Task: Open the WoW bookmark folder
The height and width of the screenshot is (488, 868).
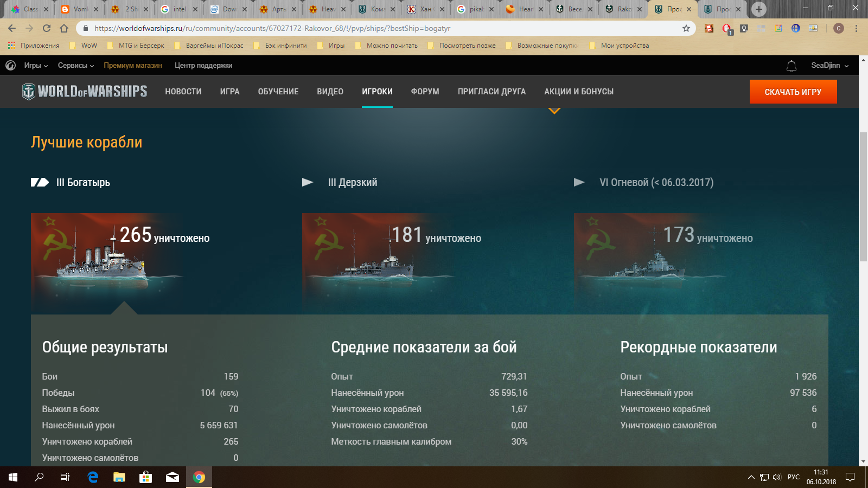Action: click(84, 46)
